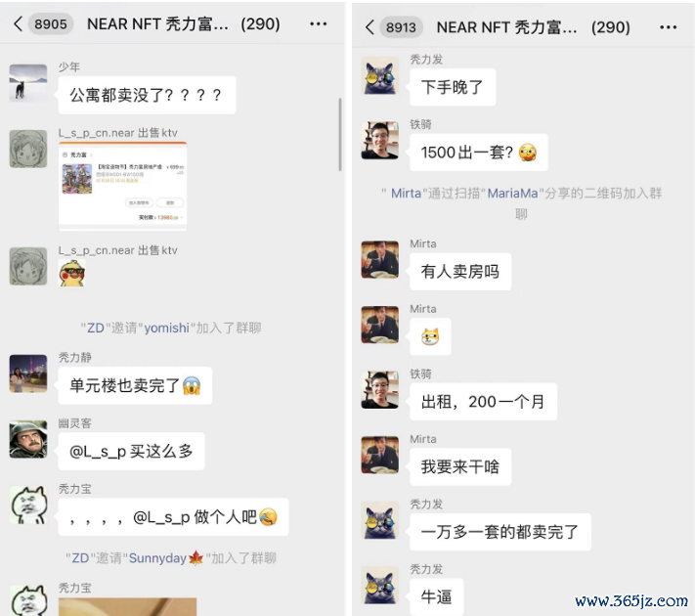Tap 铁骑's avatar beside 1500出一套
The image size is (695, 616).
(380, 140)
